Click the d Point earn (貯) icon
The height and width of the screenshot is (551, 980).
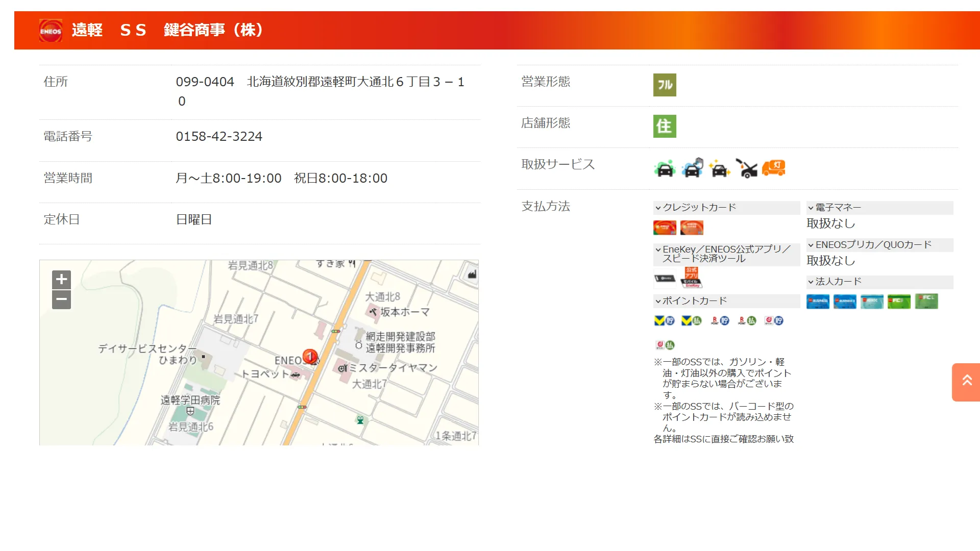pyautogui.click(x=774, y=320)
